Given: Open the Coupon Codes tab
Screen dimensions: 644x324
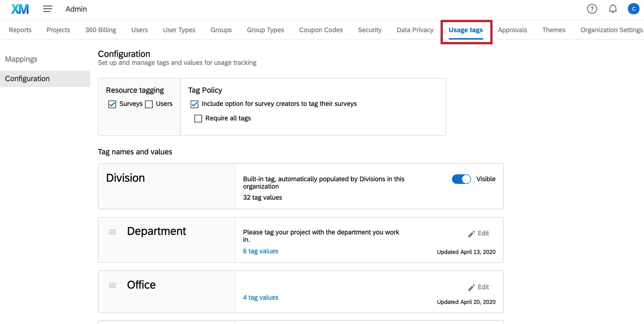Looking at the screenshot, I should [x=321, y=30].
